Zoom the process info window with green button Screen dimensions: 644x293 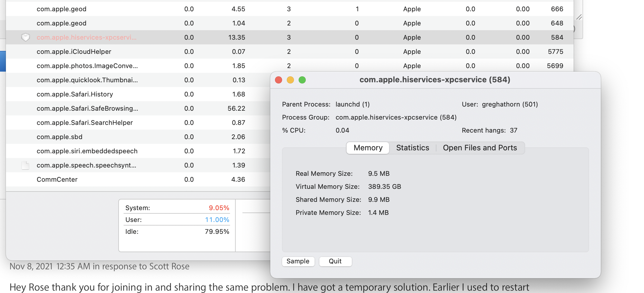pos(302,80)
